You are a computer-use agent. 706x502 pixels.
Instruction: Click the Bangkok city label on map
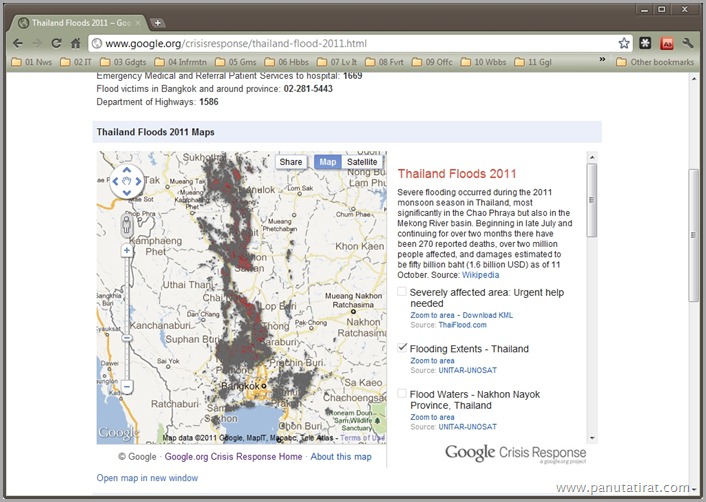tap(240, 386)
